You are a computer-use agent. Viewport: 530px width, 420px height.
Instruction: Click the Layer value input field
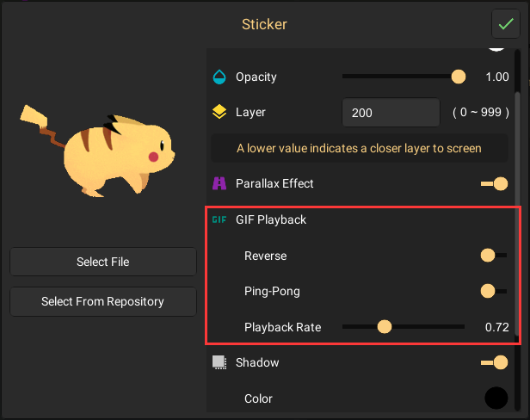pos(391,113)
